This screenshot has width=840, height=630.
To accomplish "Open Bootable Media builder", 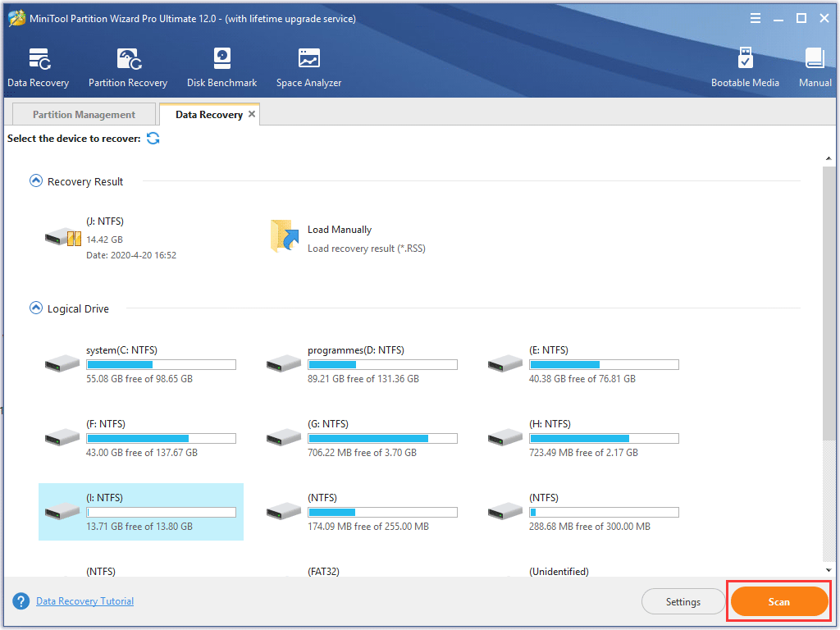I will [x=745, y=67].
